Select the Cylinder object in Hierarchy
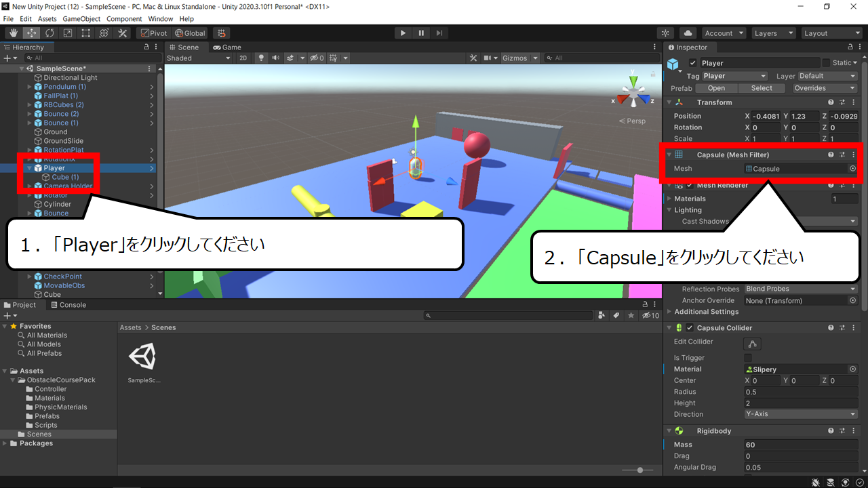Screen dimensions: 868x488 coord(57,204)
